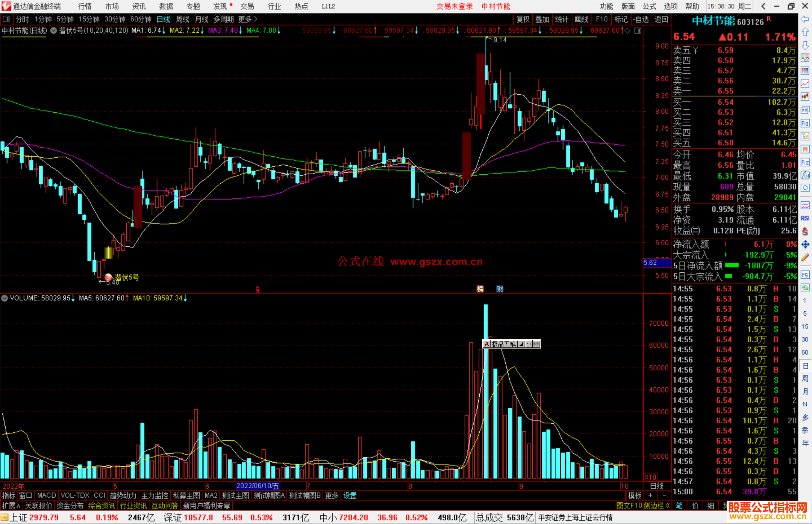Click the F10 company info icon
This screenshot has height=524, width=812.
[805, 123]
